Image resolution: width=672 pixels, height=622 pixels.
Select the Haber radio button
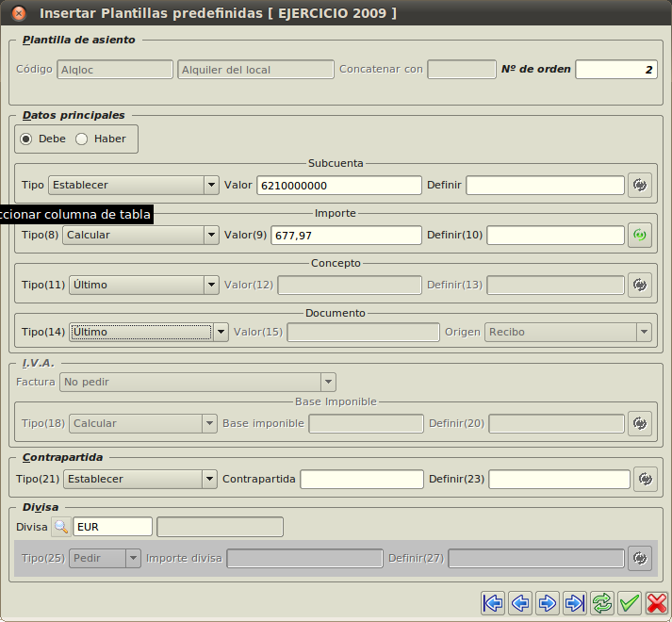(81, 139)
